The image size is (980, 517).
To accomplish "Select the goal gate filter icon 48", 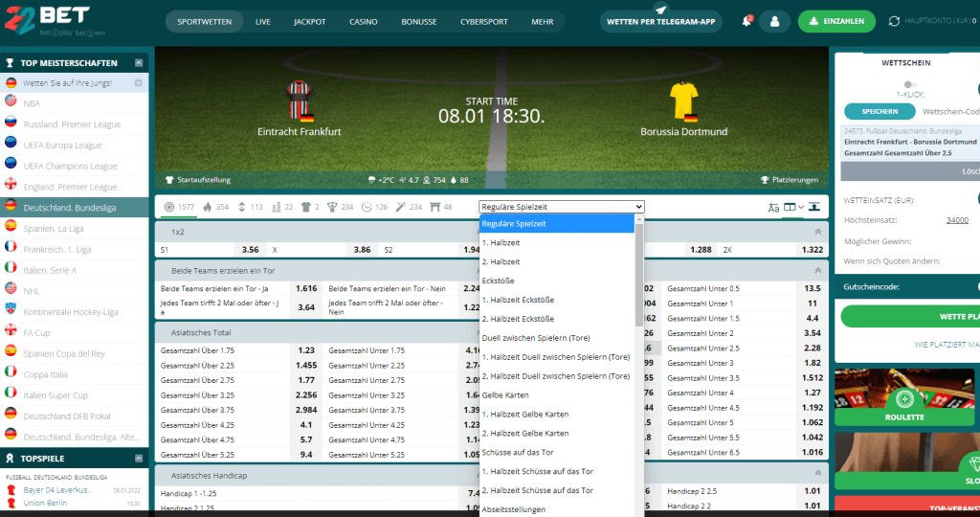I will pyautogui.click(x=441, y=207).
